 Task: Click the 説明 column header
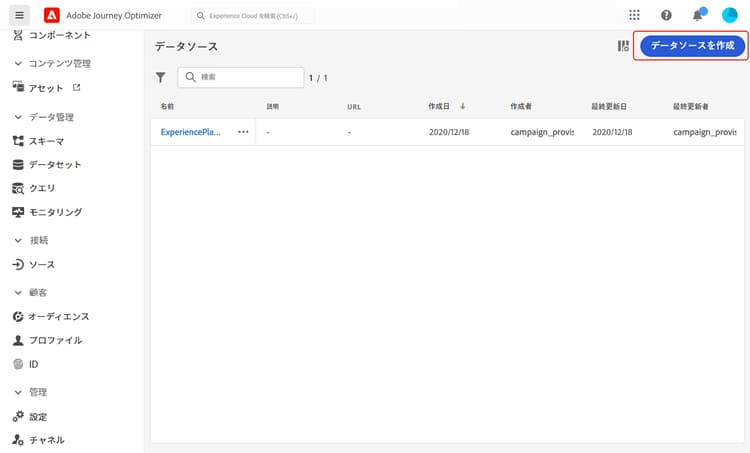[x=273, y=106]
